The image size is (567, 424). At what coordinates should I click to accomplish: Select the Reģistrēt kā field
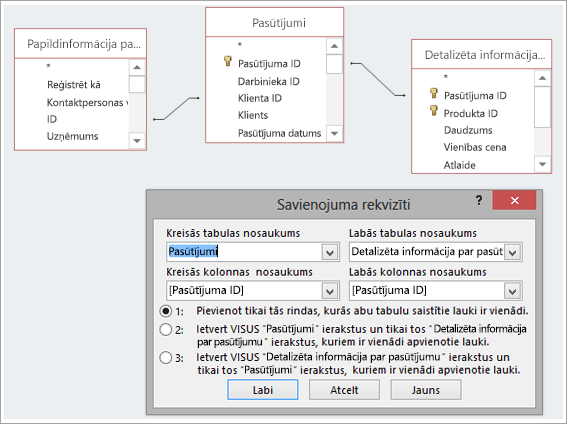74,85
